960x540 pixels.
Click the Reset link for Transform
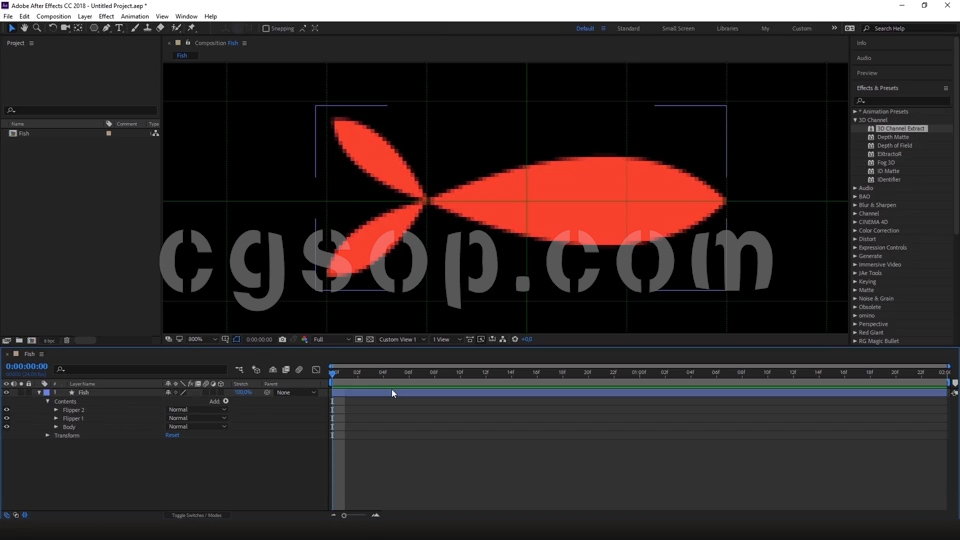coord(172,435)
